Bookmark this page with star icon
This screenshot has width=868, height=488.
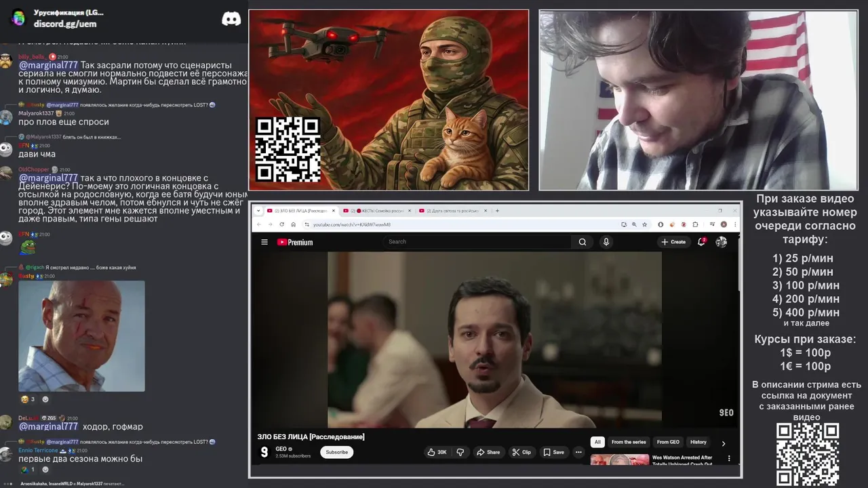[644, 224]
